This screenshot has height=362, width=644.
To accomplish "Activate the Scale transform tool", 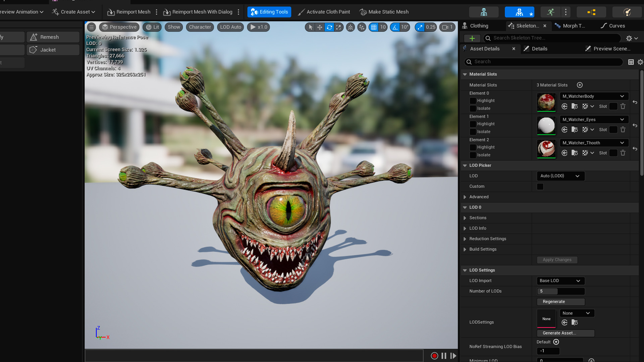I will point(339,27).
